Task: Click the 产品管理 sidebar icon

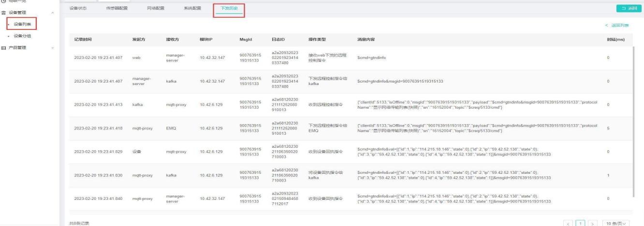Action: [x=3, y=47]
